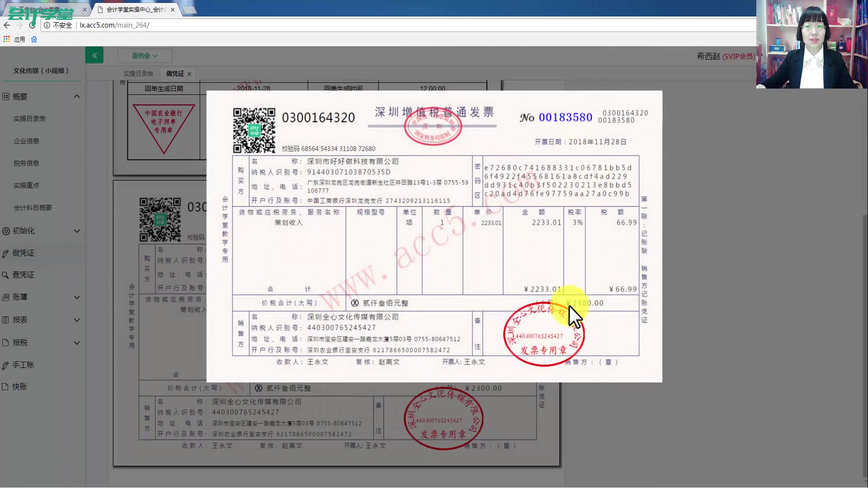
Task: Close the second browser tab
Action: pyautogui.click(x=173, y=9)
